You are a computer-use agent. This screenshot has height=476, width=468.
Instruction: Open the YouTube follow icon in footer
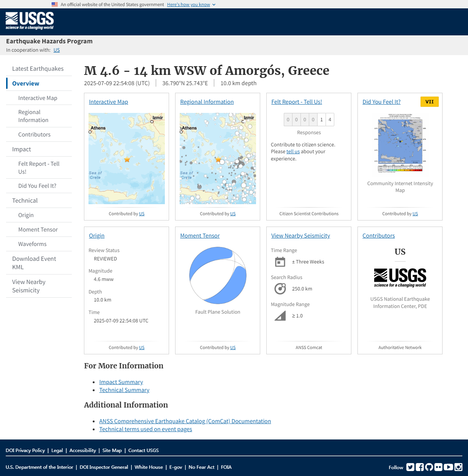[x=448, y=467]
